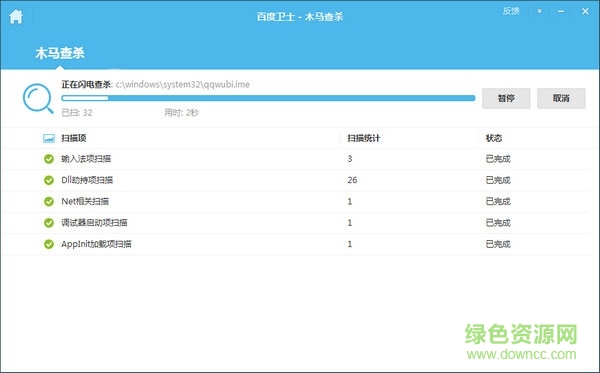Close the 百度卫士 window

click(x=585, y=11)
